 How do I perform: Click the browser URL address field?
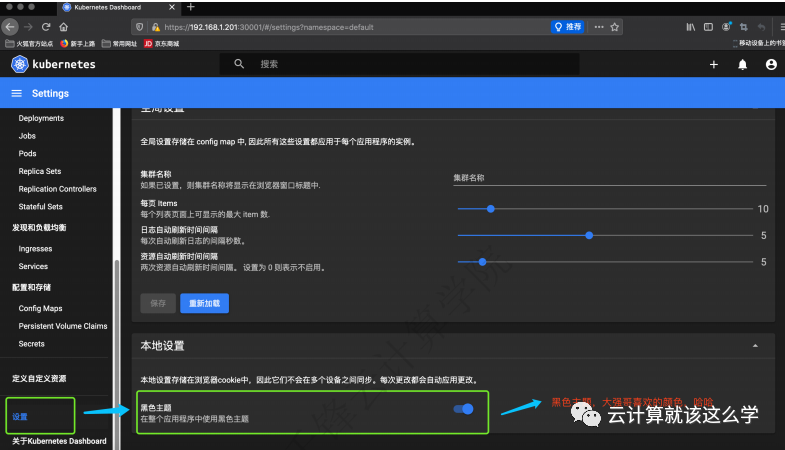click(355, 27)
